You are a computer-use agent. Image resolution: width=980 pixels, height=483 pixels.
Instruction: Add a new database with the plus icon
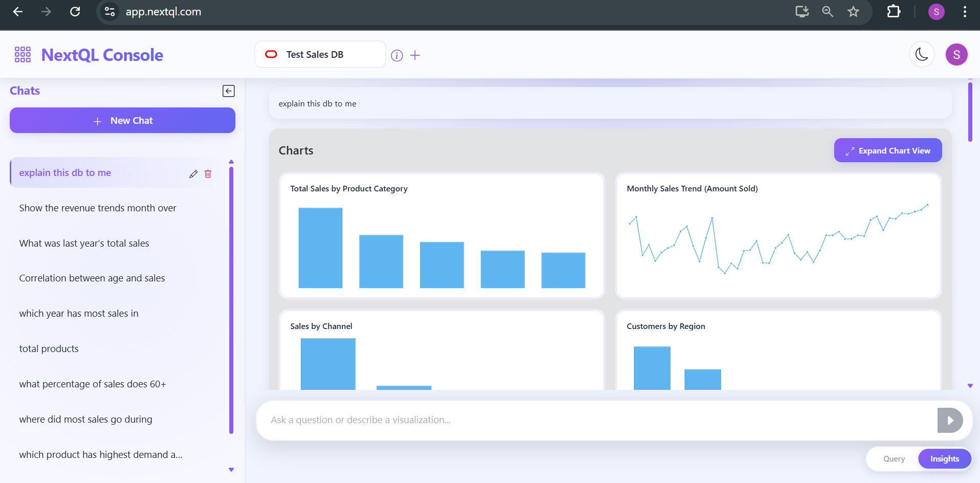(x=416, y=55)
